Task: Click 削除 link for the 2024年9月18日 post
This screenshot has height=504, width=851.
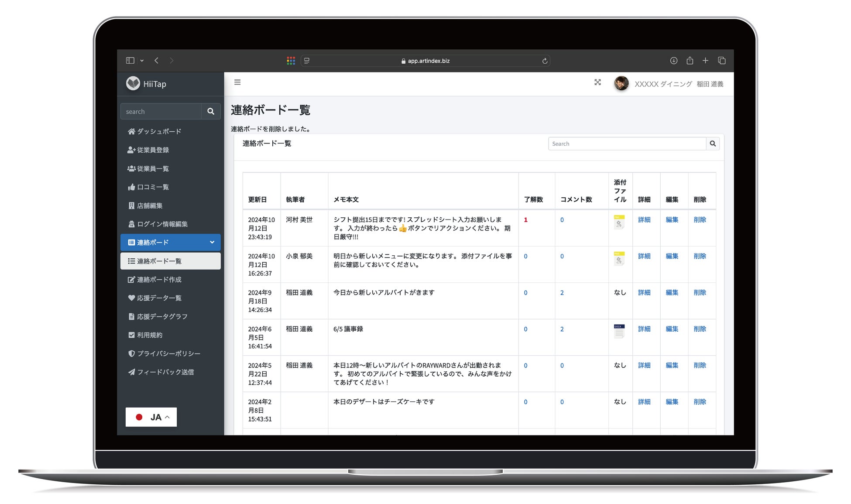Action: [699, 292]
